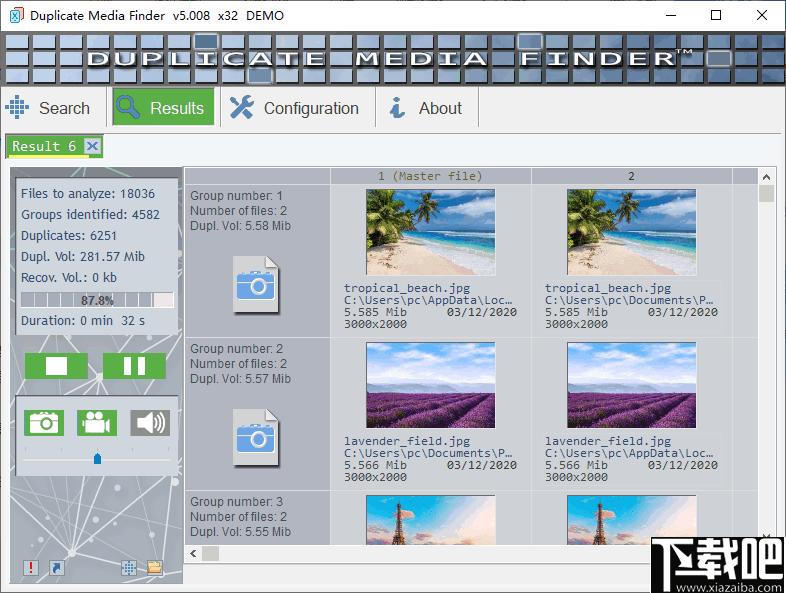Image resolution: width=786 pixels, height=593 pixels.
Task: Open the Configuration tab
Action: coord(297,107)
